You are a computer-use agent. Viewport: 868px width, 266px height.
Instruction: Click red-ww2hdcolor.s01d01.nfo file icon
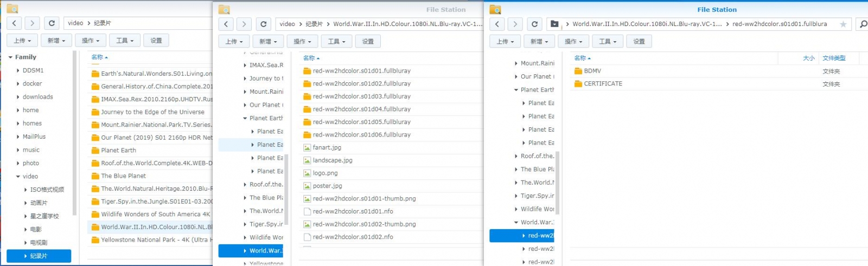307,211
